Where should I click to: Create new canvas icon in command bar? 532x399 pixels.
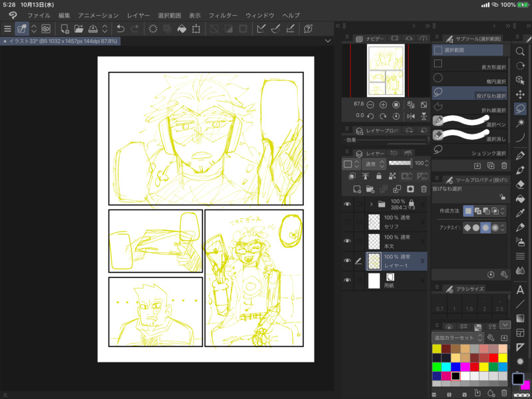[x=65, y=29]
